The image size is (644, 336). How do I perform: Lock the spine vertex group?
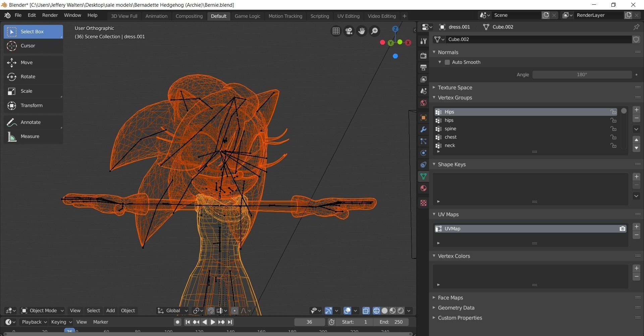613,129
